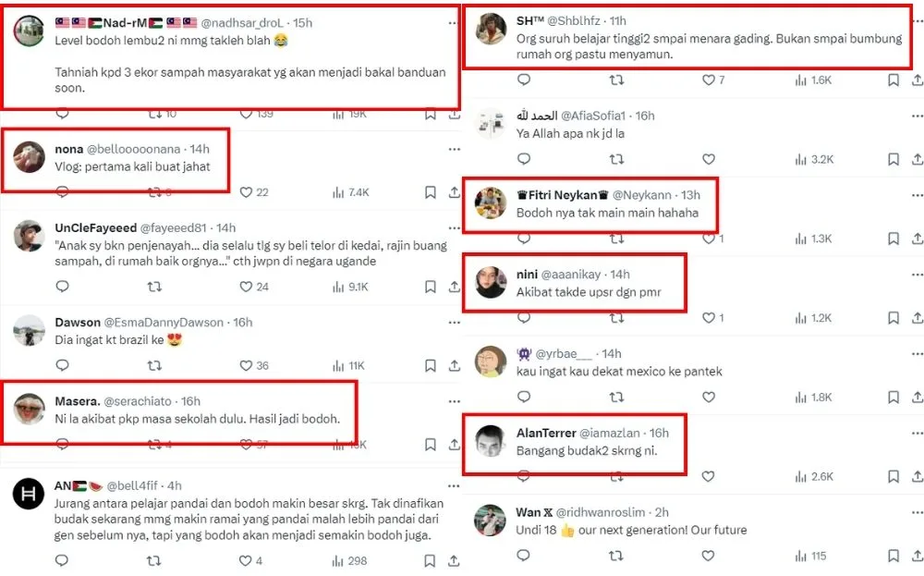Open the @EsmaDannyDawson profile handle
The width and height of the screenshot is (924, 576).
[164, 323]
